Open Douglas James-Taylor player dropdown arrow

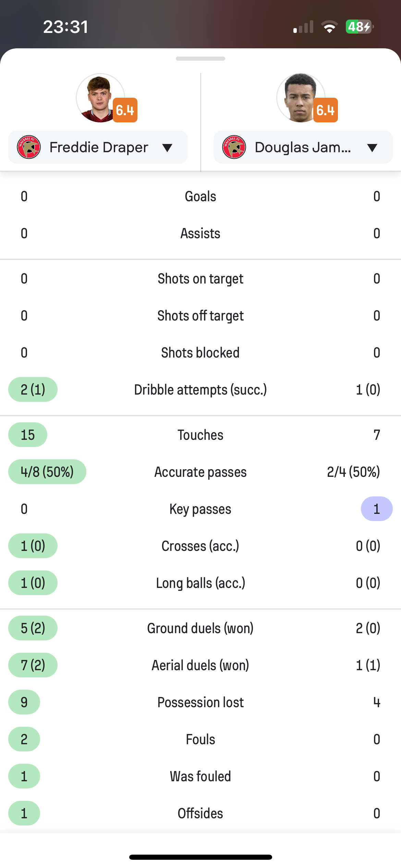pyautogui.click(x=372, y=148)
